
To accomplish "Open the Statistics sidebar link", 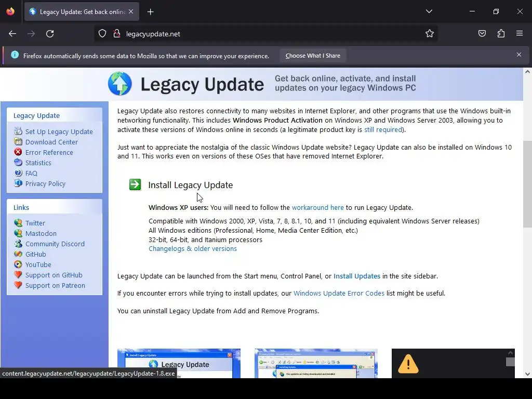I will 38,163.
